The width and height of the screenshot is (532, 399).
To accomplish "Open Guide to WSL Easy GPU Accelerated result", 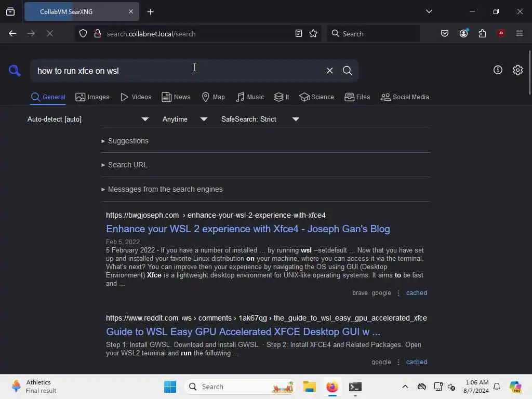I will pos(243,332).
